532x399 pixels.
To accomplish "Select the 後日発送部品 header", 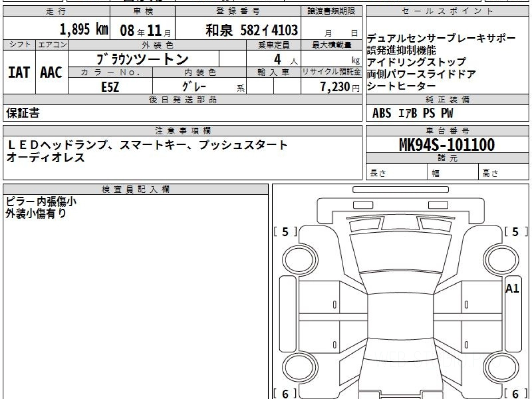I will click(182, 100).
